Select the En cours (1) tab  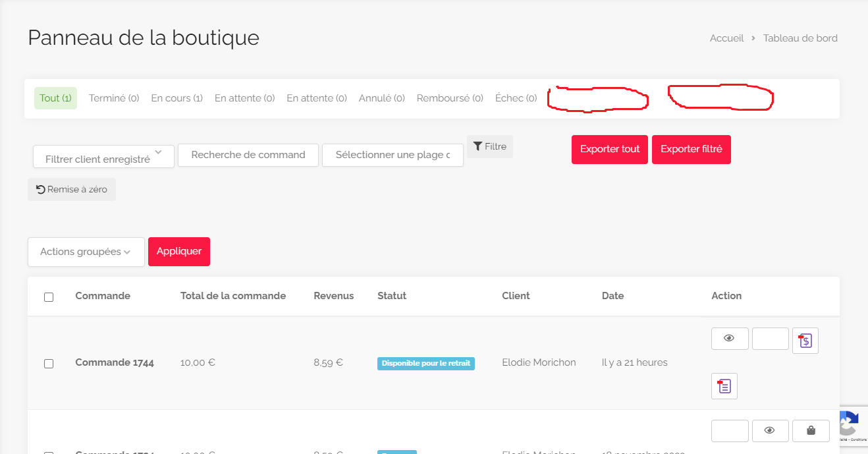(176, 98)
